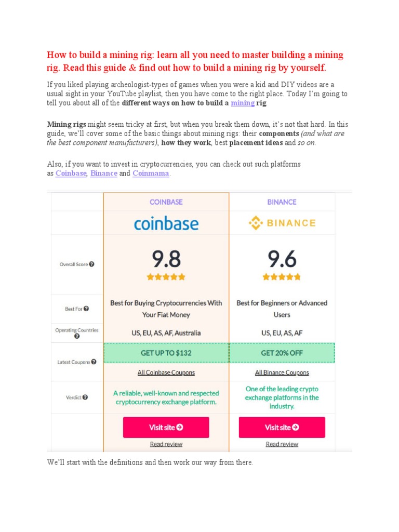The image size is (399, 532).
Task: Click the Coinbase logo in the comparison table
Action: (166, 224)
